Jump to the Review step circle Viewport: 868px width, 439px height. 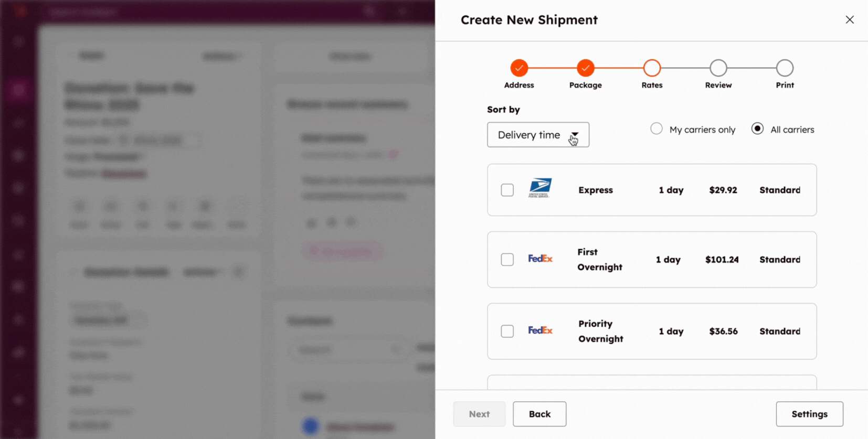point(718,68)
